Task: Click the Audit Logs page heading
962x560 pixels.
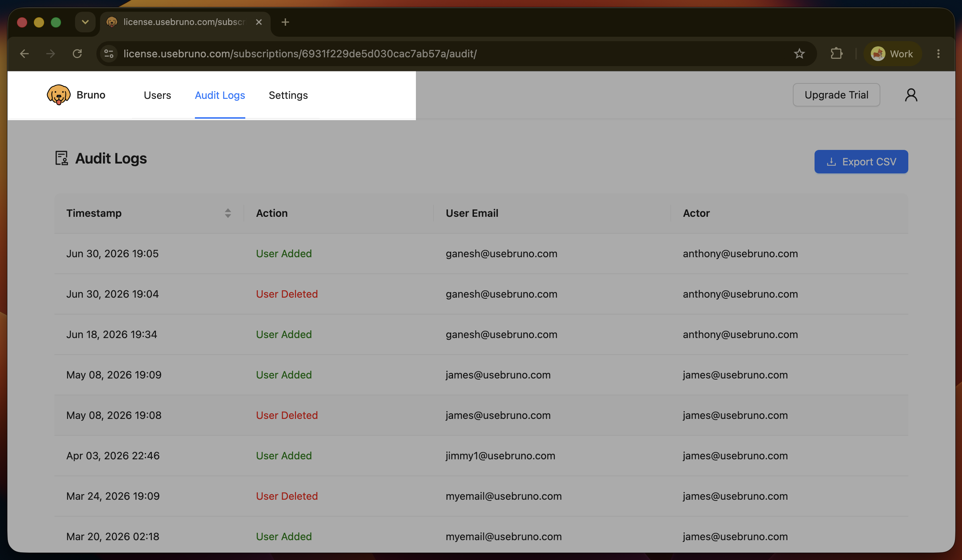Action: [111, 158]
